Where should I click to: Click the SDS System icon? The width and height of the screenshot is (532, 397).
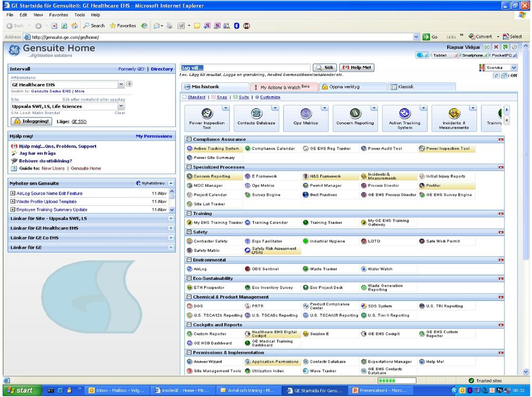(364, 306)
